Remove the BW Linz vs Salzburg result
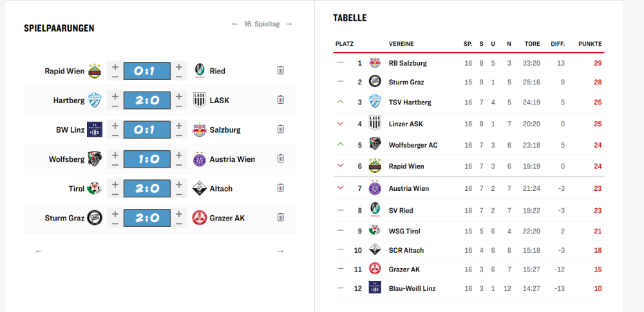 coord(280,129)
